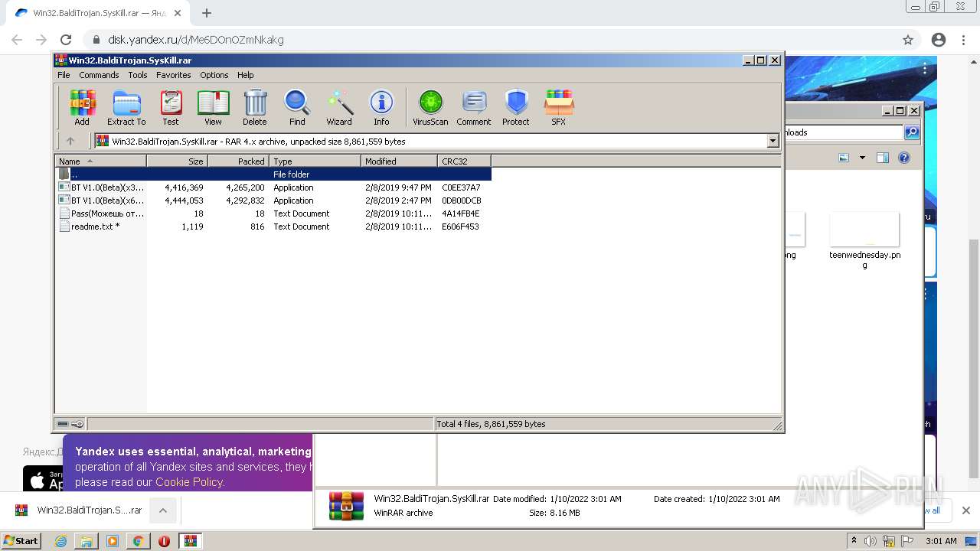Open the WinRAR Help menu
The image size is (980, 551).
[x=245, y=75]
